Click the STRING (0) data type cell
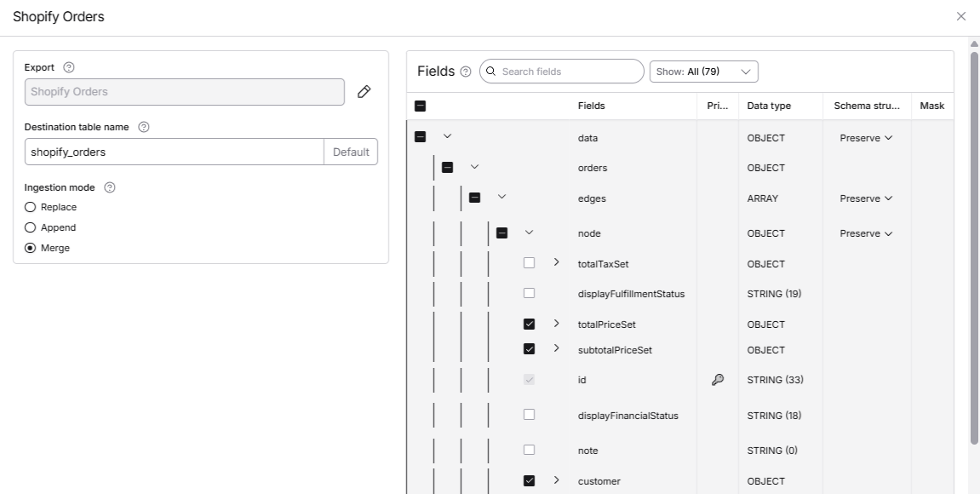This screenshot has width=980, height=494. point(772,451)
